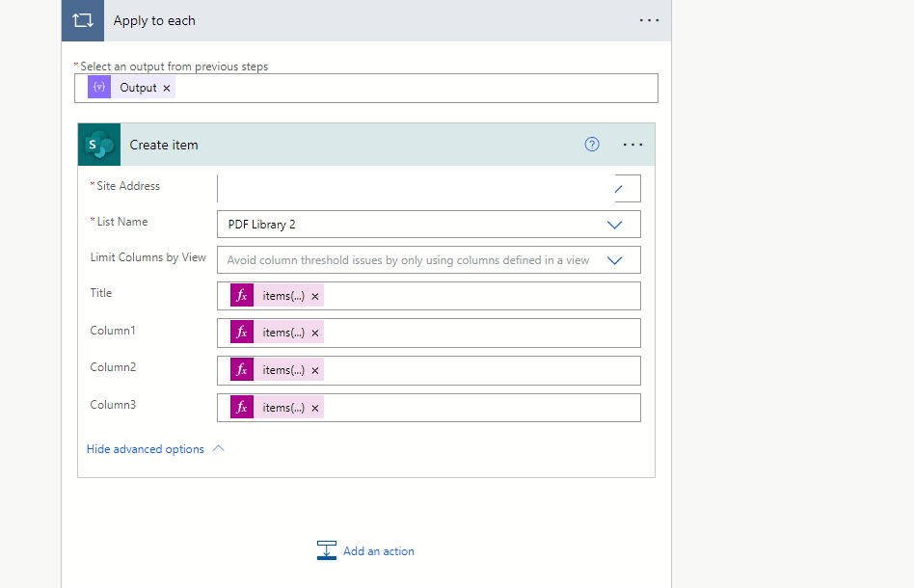This screenshot has width=914, height=588.
Task: Click the Site Address field
Action: pos(428,188)
